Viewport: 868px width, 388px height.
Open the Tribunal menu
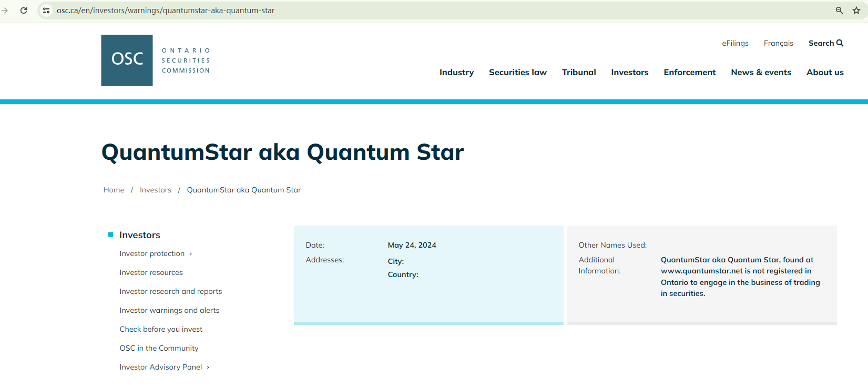click(x=579, y=73)
